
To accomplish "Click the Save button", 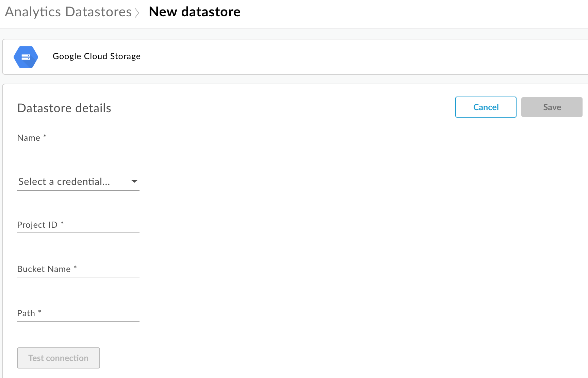I will 552,107.
